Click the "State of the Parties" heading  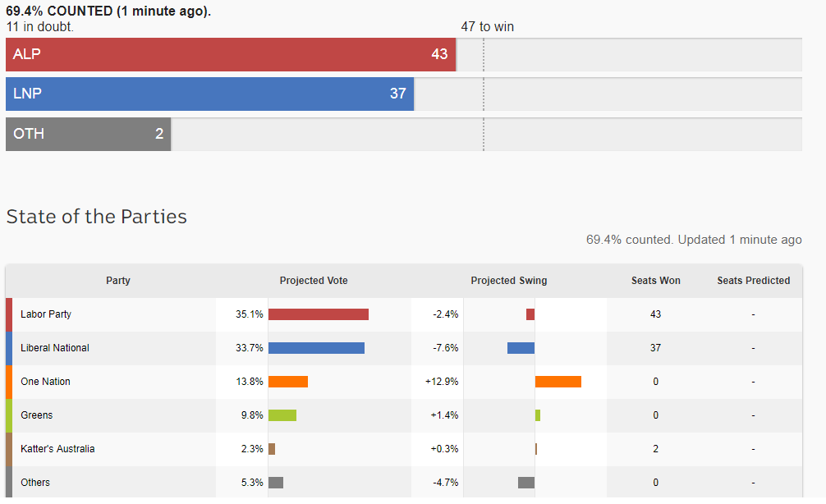click(x=96, y=217)
